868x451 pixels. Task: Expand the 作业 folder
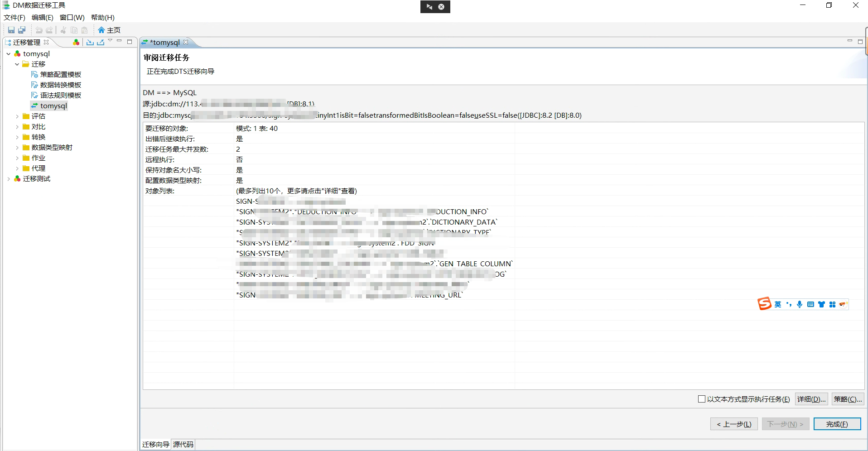click(17, 158)
